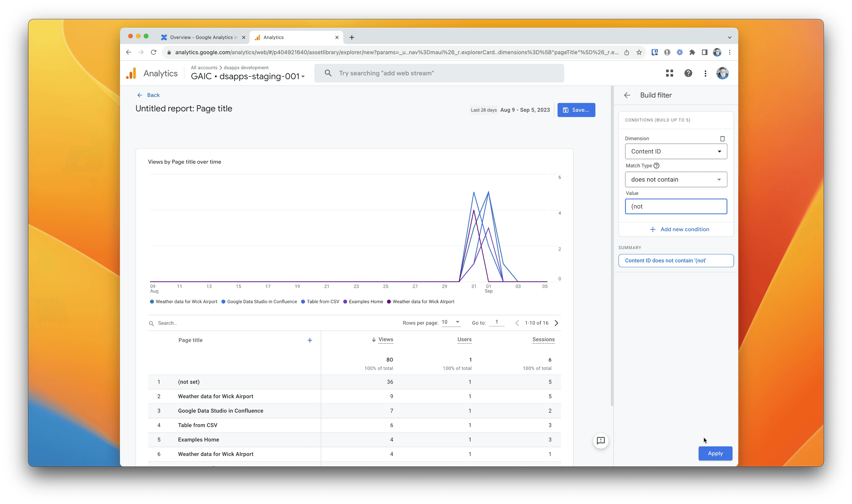Click the Table from CSV row

pyautogui.click(x=354, y=425)
